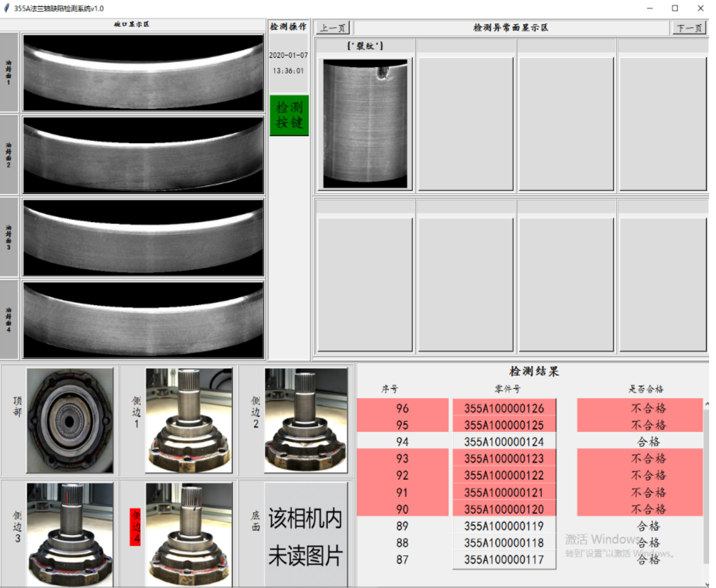This screenshot has width=716, height=588.
Task: Open the 裂纹 defect image thumbnail
Action: pos(365,123)
